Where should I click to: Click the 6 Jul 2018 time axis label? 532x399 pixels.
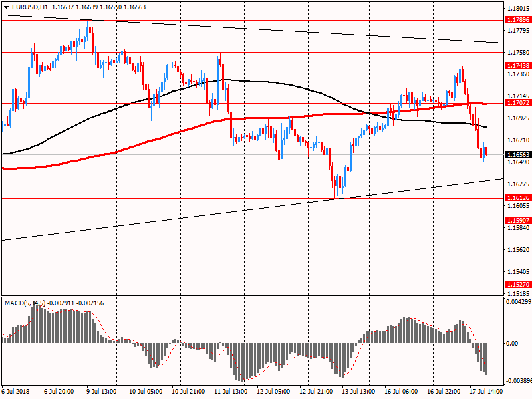[x=15, y=392]
